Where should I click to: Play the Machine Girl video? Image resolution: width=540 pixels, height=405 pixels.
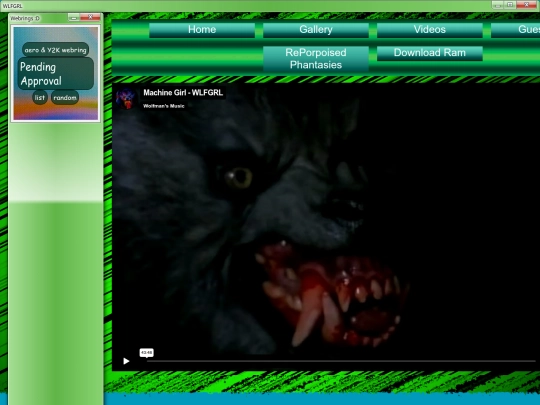(126, 361)
